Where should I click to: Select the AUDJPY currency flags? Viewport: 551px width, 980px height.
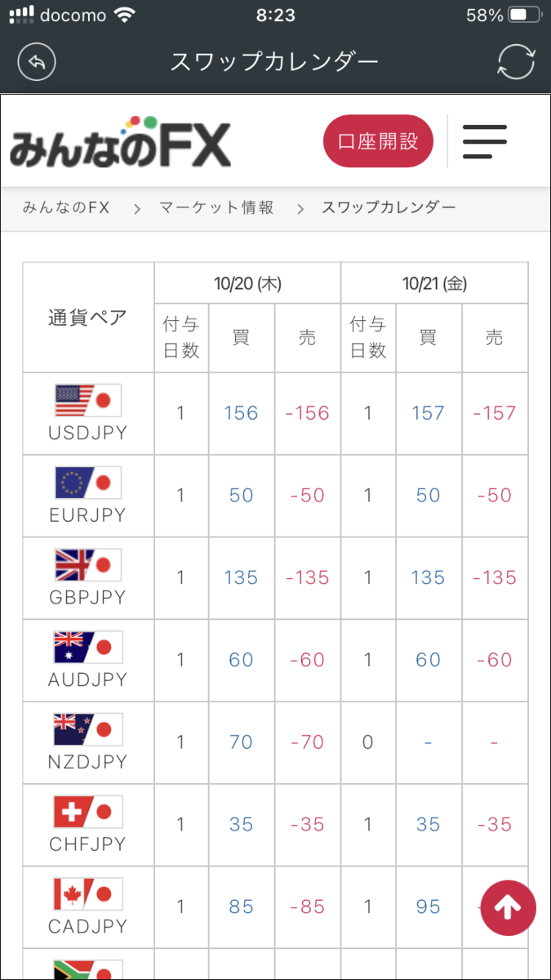coord(87,645)
